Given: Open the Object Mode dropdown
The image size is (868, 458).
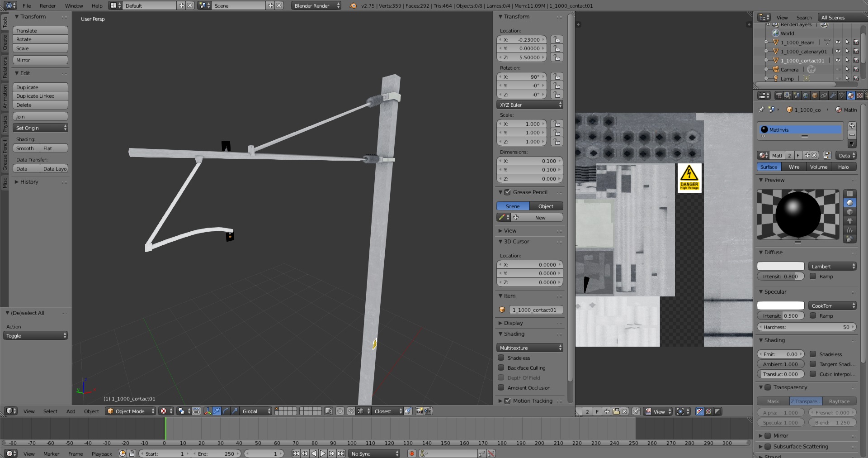Looking at the screenshot, I should tap(131, 411).
